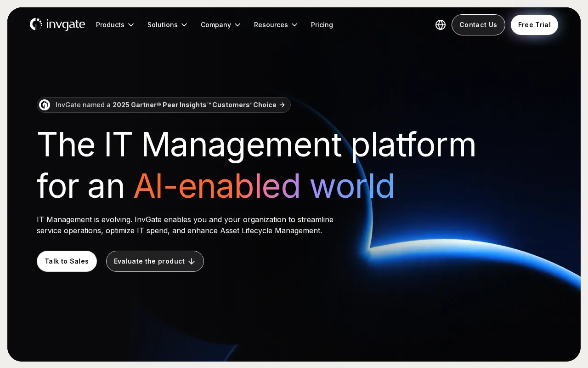Click the Evaluate the product label
This screenshot has width=588, height=368.
(x=149, y=261)
